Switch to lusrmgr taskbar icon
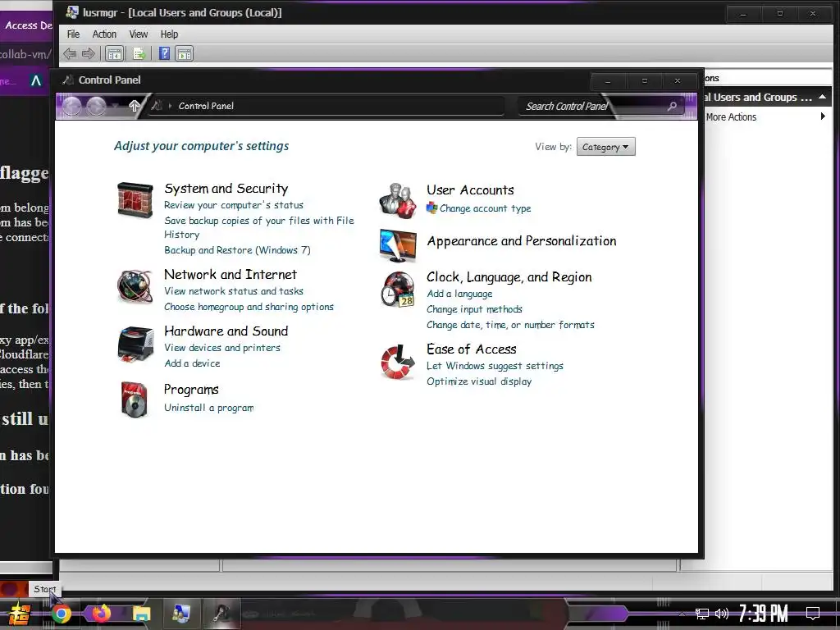840x630 pixels. [x=180, y=614]
